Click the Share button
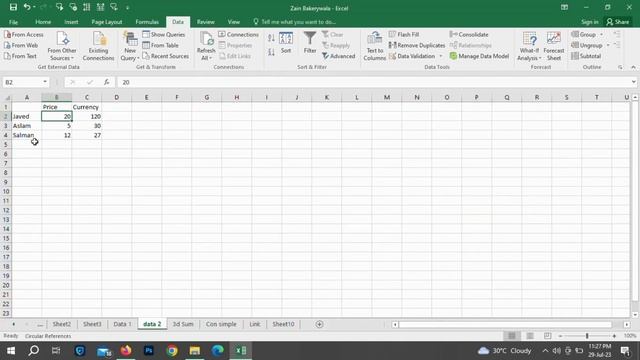The height and width of the screenshot is (360, 640). tap(618, 22)
